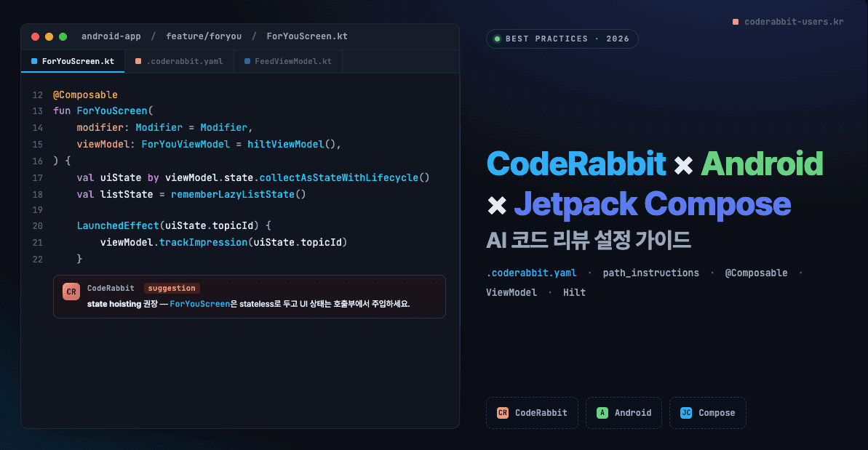The image size is (868, 450).
Task: Click the orange file icon on .coderabbit.yaml tab
Action: tap(138, 61)
